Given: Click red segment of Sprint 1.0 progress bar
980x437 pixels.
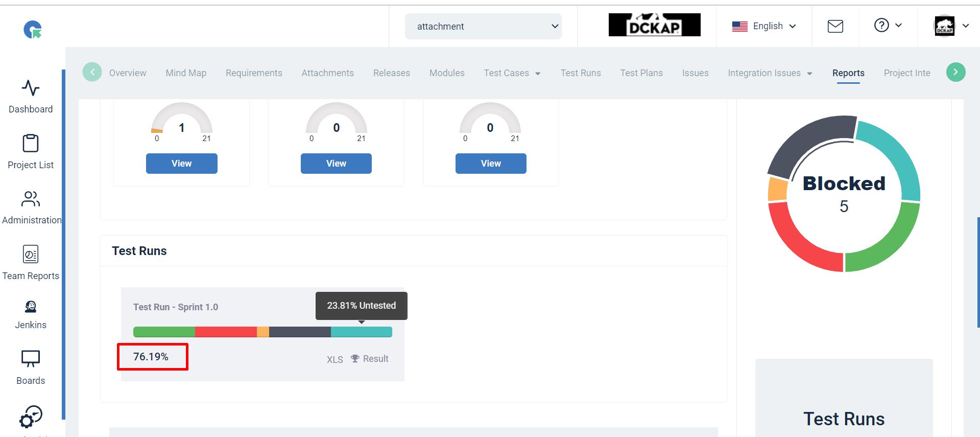Looking at the screenshot, I should [226, 332].
